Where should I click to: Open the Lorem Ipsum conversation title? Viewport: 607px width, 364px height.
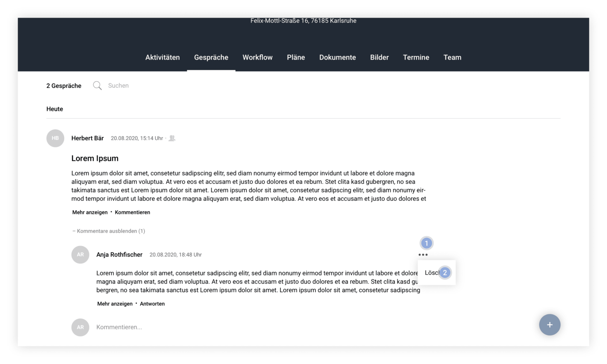(95, 158)
